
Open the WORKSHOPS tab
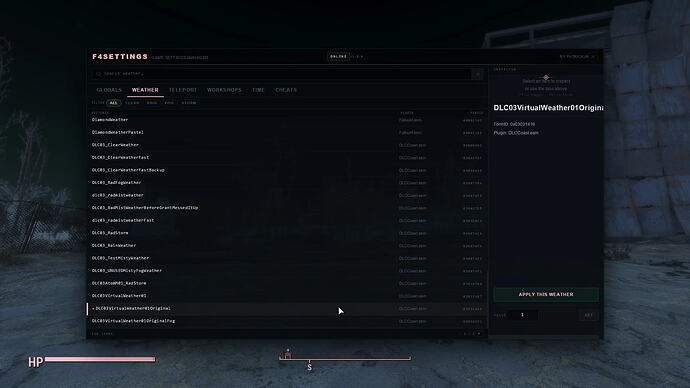tap(224, 90)
